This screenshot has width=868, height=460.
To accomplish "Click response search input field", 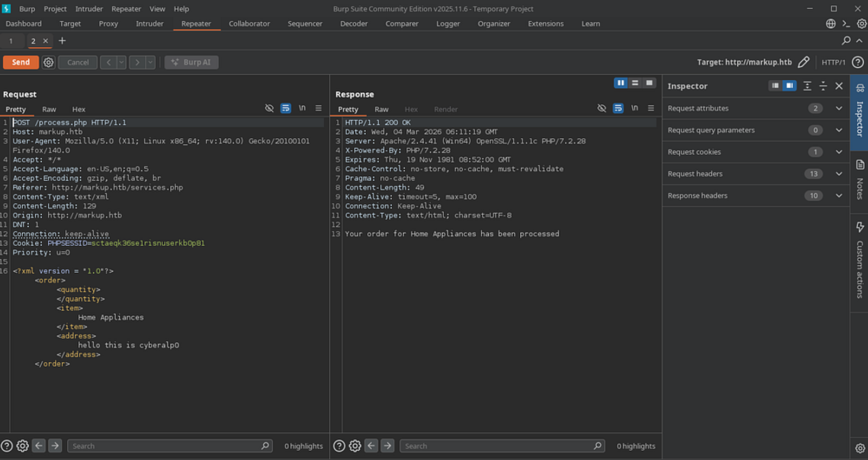I will click(502, 446).
